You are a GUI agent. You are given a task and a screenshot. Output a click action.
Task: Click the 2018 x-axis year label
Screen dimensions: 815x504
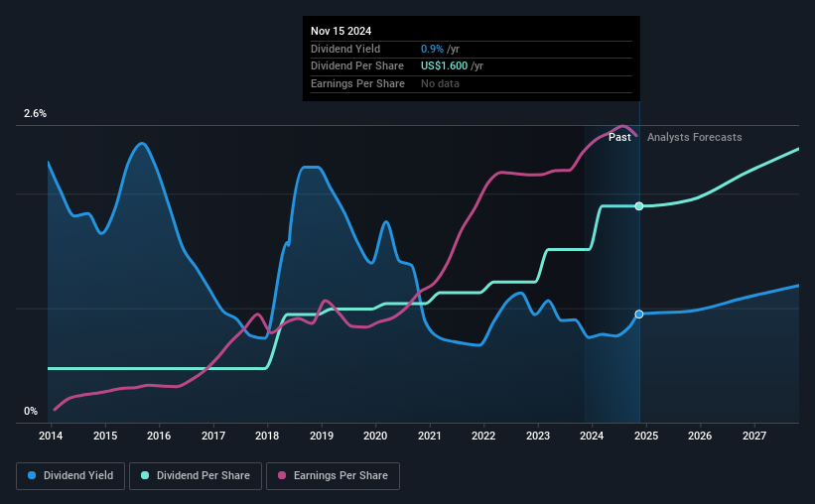coord(267,436)
